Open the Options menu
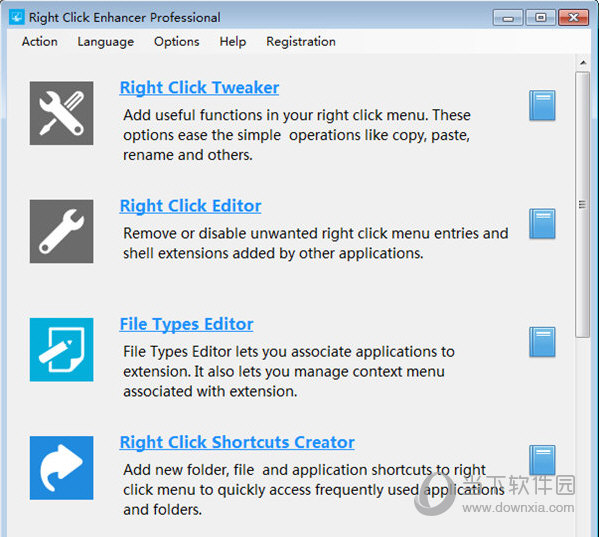Screen dimensions: 599x537 [x=176, y=41]
